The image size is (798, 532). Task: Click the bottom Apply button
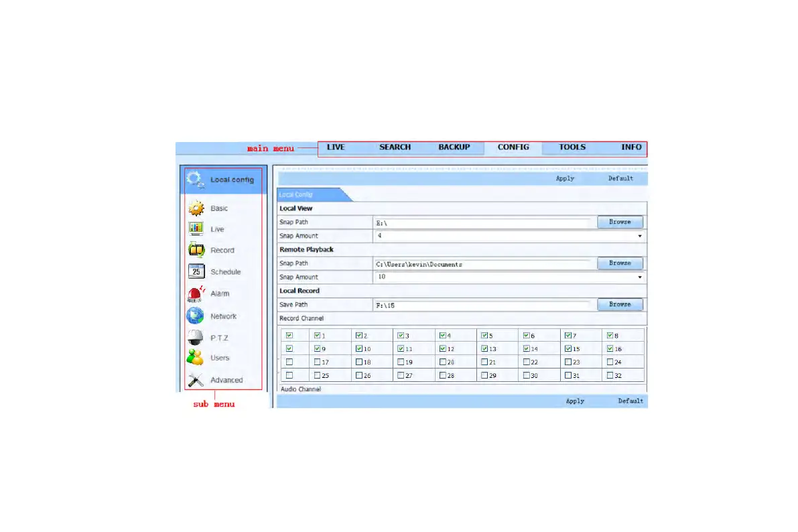tap(575, 401)
